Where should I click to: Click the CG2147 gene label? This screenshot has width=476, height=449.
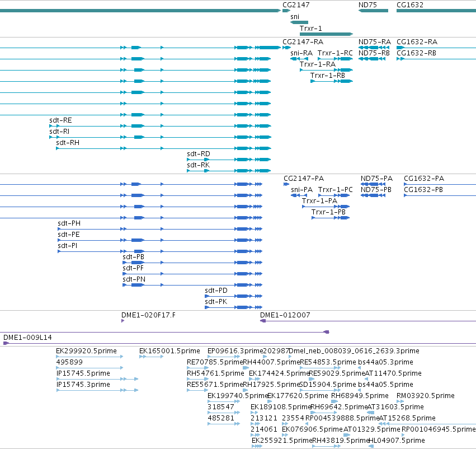(296, 5)
